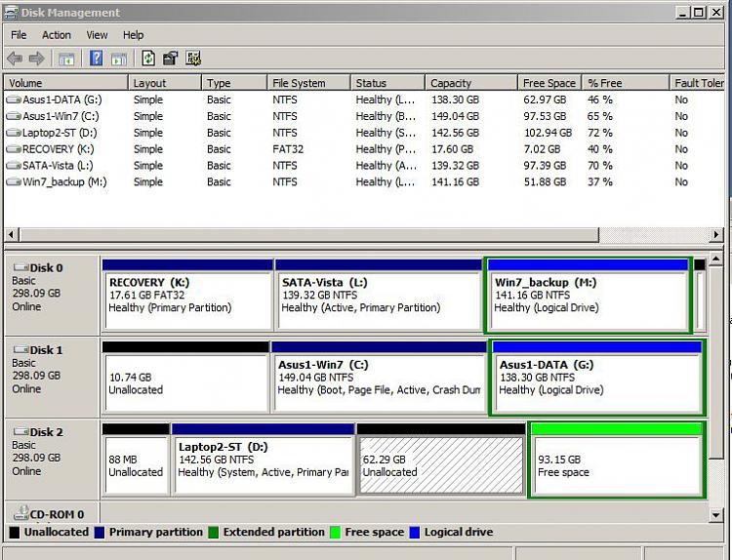Click the Show/Hide Action Pane icon

click(x=118, y=59)
